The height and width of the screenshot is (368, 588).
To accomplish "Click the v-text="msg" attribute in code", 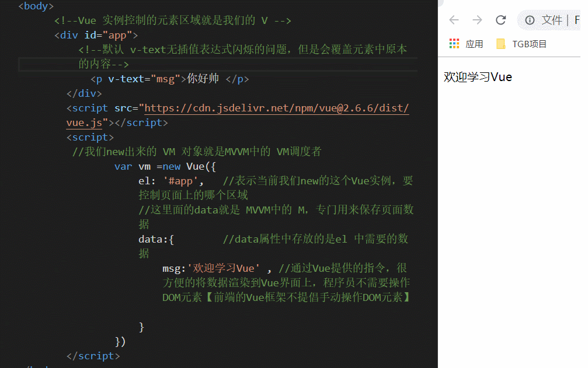I will [x=144, y=79].
